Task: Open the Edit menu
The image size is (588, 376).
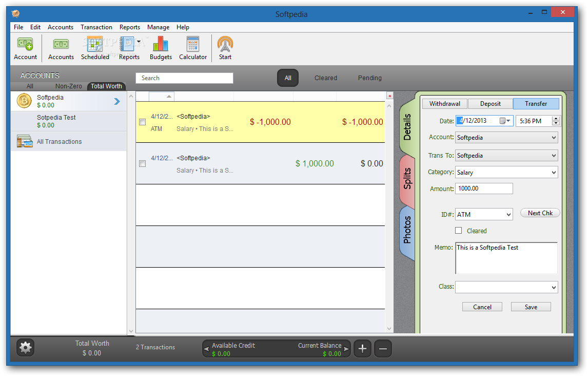Action: pyautogui.click(x=35, y=27)
